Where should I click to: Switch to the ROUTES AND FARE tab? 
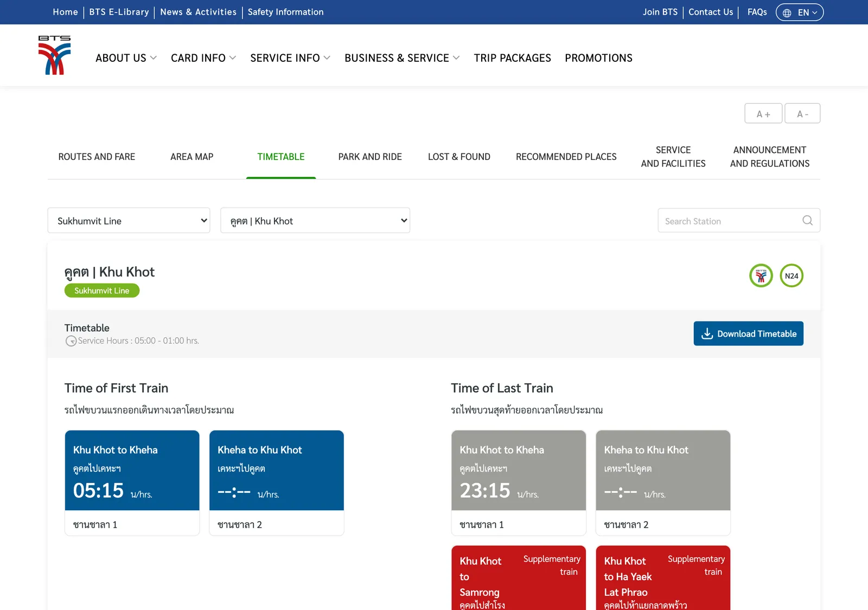[x=97, y=157]
